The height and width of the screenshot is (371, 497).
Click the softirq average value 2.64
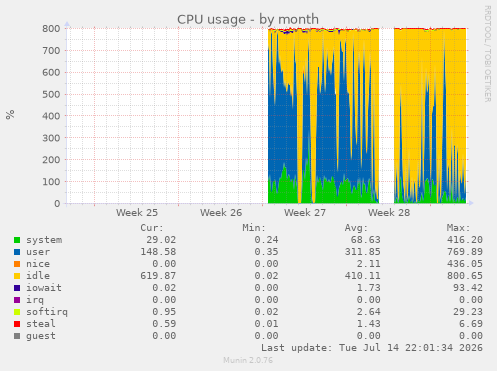(x=368, y=312)
